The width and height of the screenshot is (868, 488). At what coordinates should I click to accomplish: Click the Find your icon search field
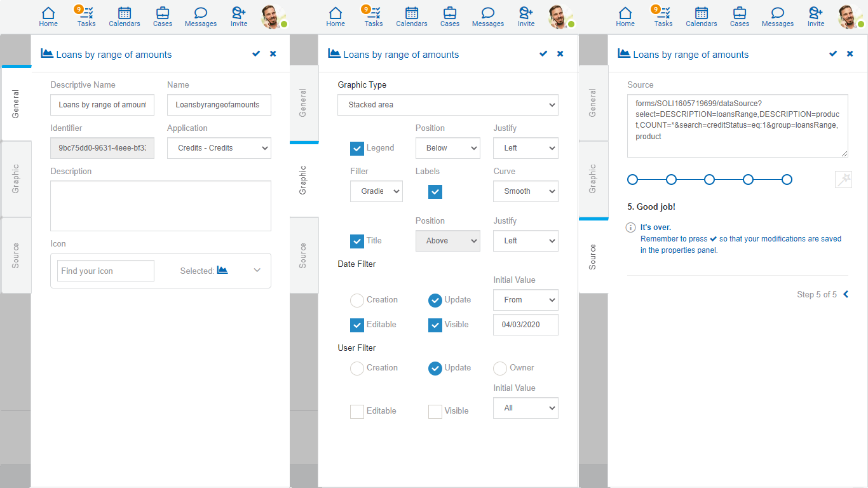click(x=105, y=271)
